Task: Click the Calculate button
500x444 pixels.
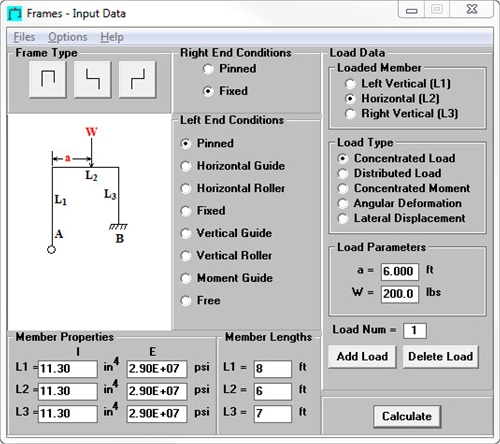Action: 407,416
